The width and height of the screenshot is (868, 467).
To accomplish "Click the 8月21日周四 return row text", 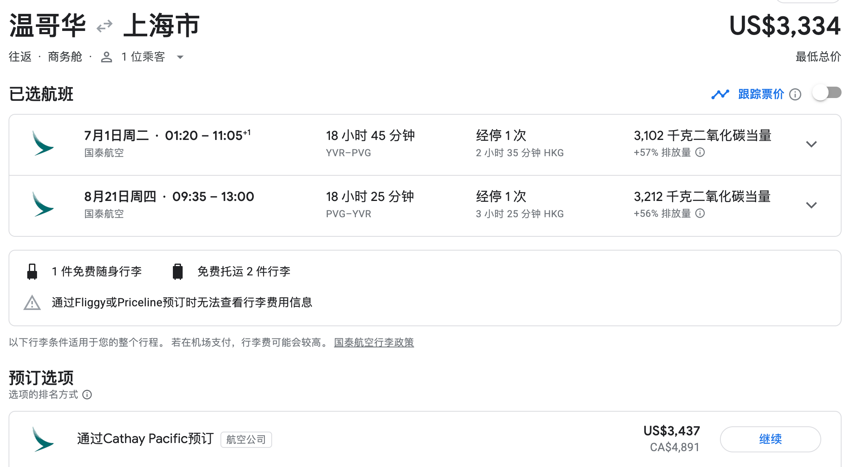I will point(169,196).
